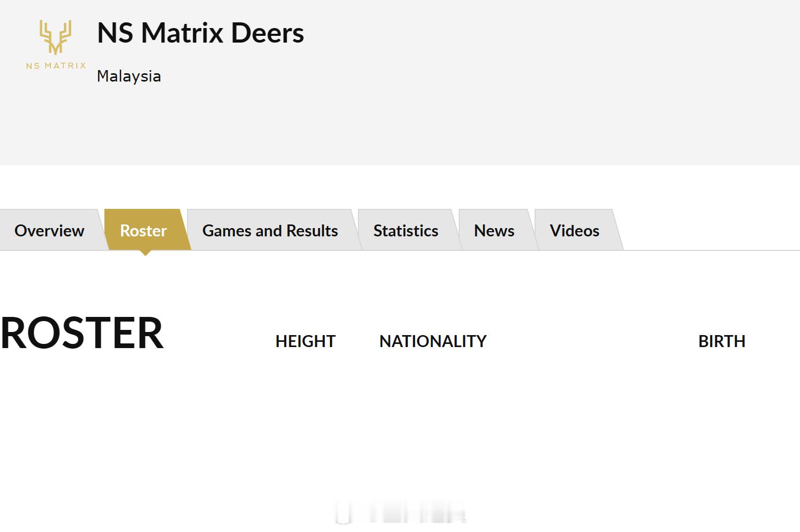Click the Malaysia country label
800x532 pixels.
click(129, 76)
